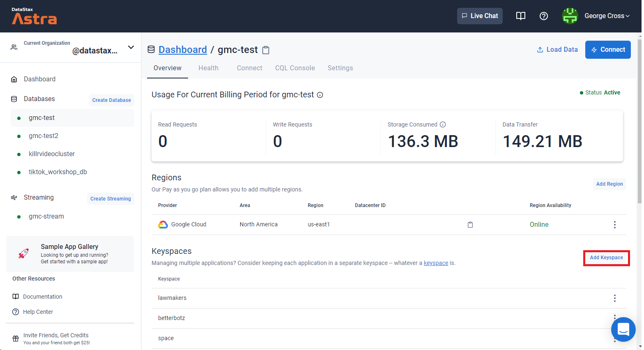The image size is (644, 350).
Task: Click the blue Connect button
Action: (608, 50)
